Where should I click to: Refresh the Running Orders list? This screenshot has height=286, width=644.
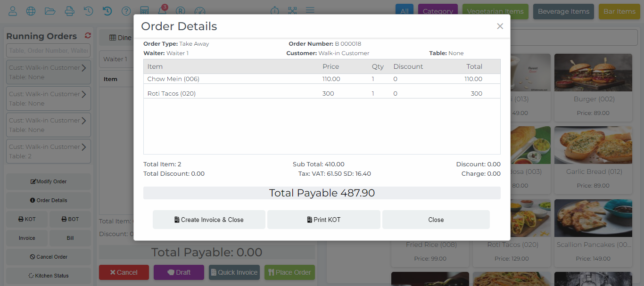click(x=88, y=36)
